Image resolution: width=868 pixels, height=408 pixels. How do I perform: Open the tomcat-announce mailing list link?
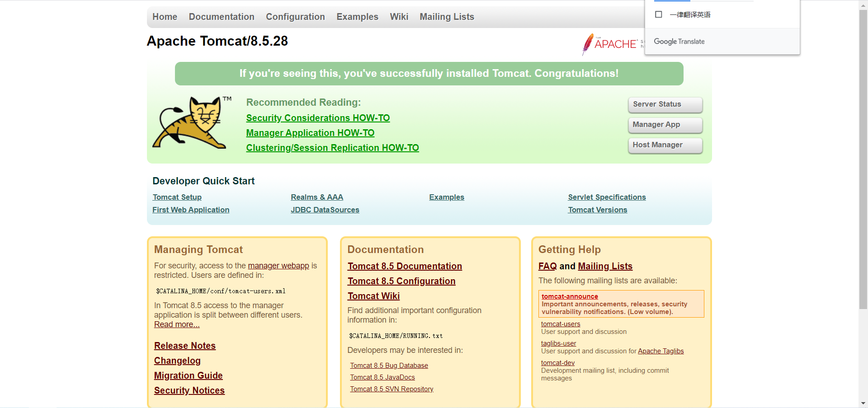570,296
